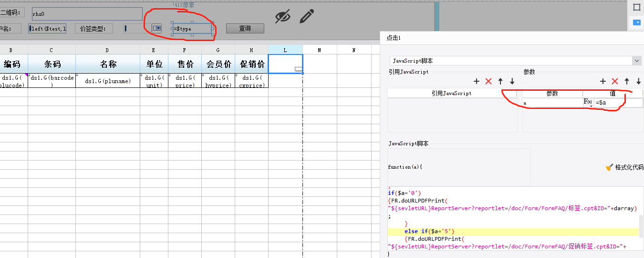This screenshot has height=258, width=644.
Task: Click the blue dropdown icon at right edge
Action: click(x=636, y=22)
